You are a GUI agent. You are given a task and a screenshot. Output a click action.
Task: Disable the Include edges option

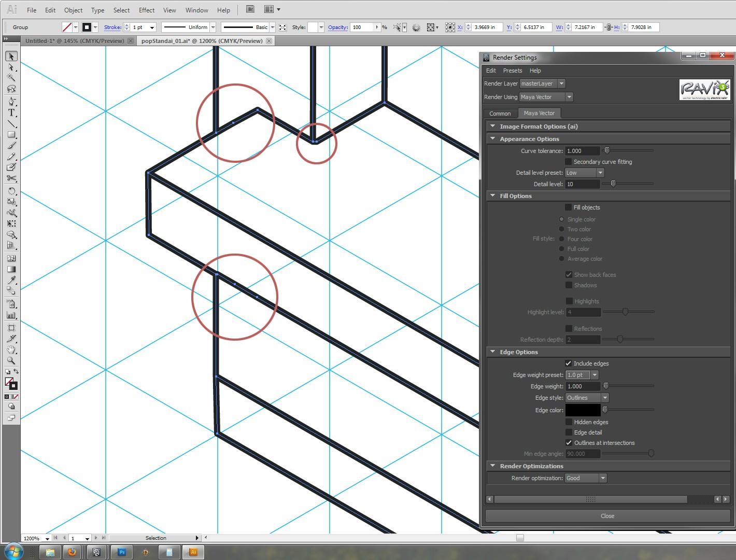(568, 363)
